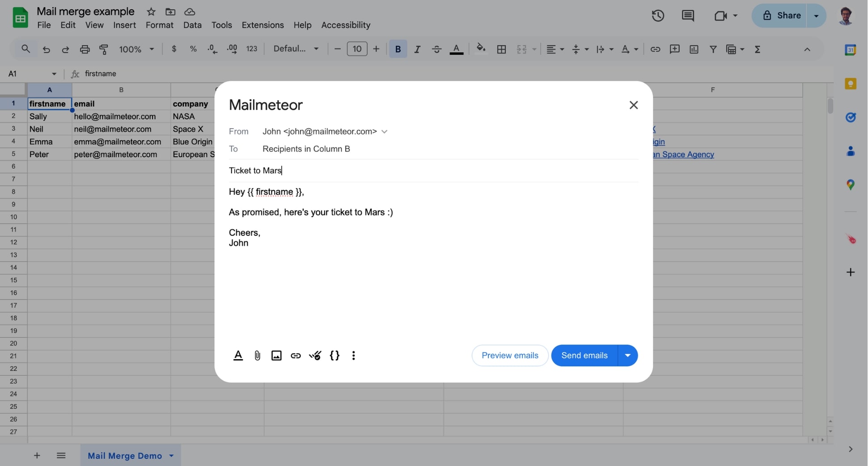Close the Mailmeteor dialog

coord(633,105)
